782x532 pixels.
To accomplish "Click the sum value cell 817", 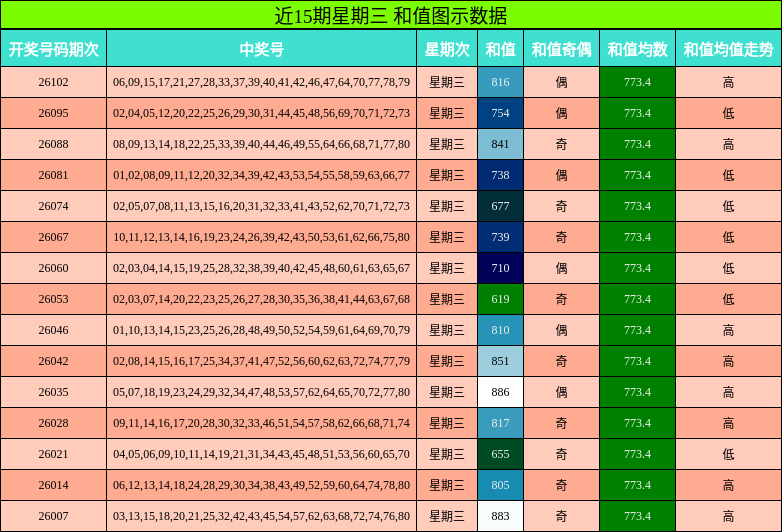I will [500, 423].
